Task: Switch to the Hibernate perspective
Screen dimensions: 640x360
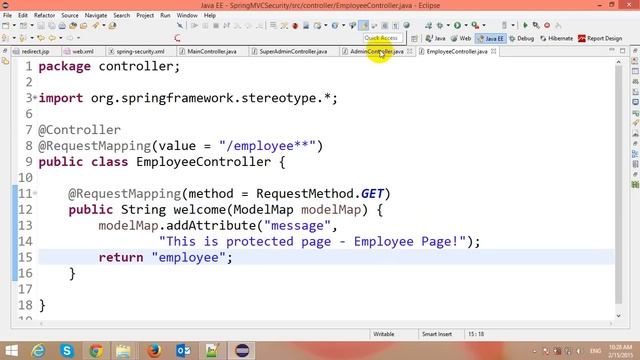Action: [556, 38]
